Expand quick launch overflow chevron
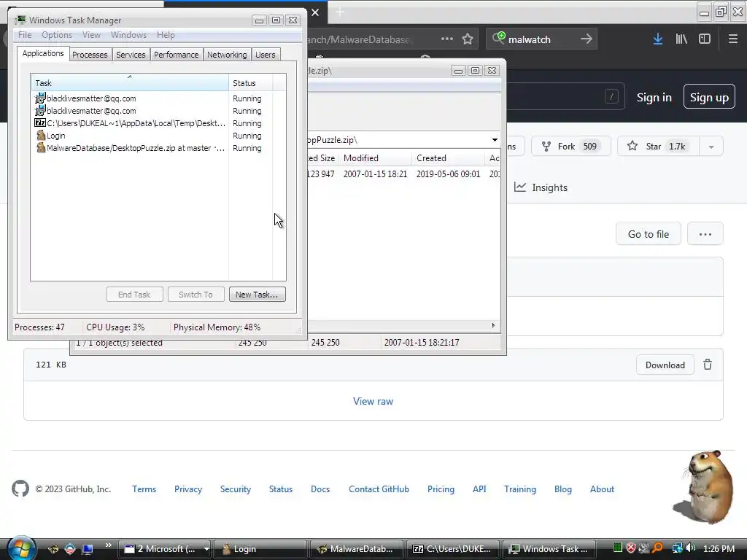Image resolution: width=747 pixels, height=560 pixels. point(108,545)
